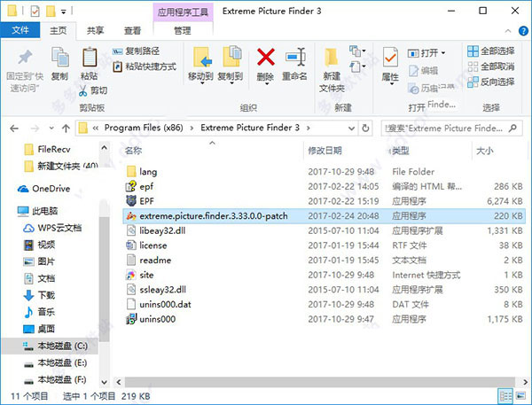
Task: Expand the address bar history dropdown
Action: click(351, 129)
